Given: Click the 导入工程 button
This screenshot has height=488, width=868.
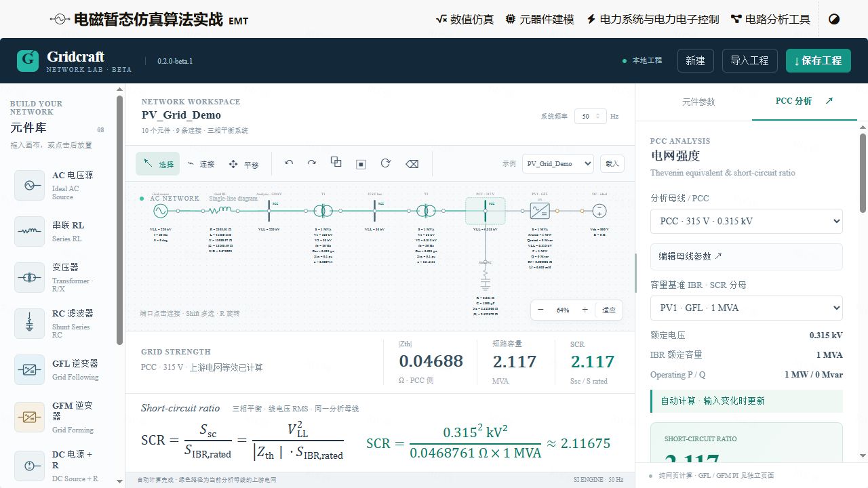Looking at the screenshot, I should pyautogui.click(x=749, y=60).
